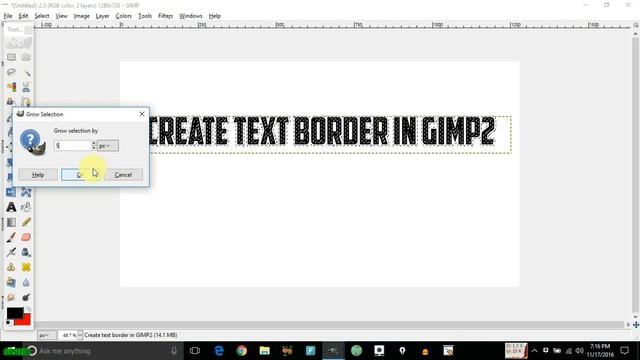Open the View menu
This screenshot has height=360, width=640.
(x=62, y=16)
